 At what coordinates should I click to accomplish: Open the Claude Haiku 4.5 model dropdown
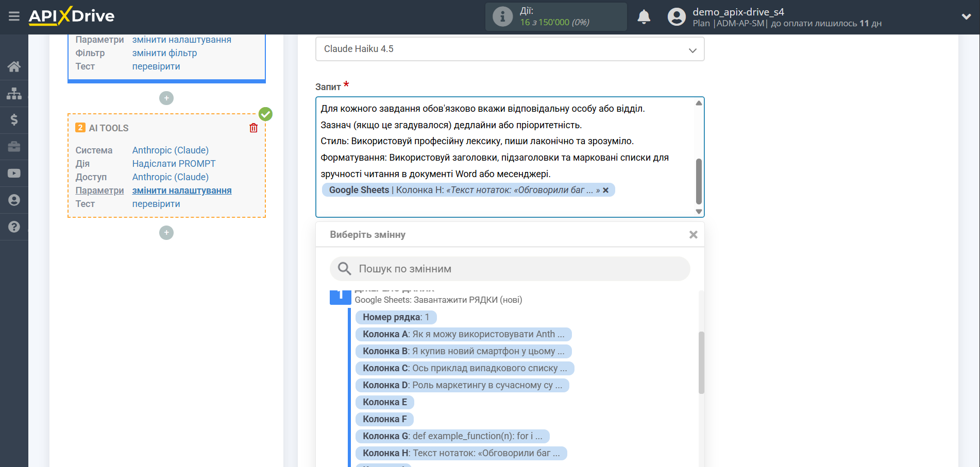[510, 49]
